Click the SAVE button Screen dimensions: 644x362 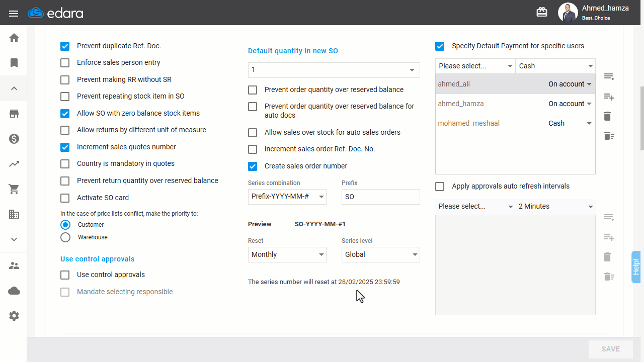coord(611,349)
